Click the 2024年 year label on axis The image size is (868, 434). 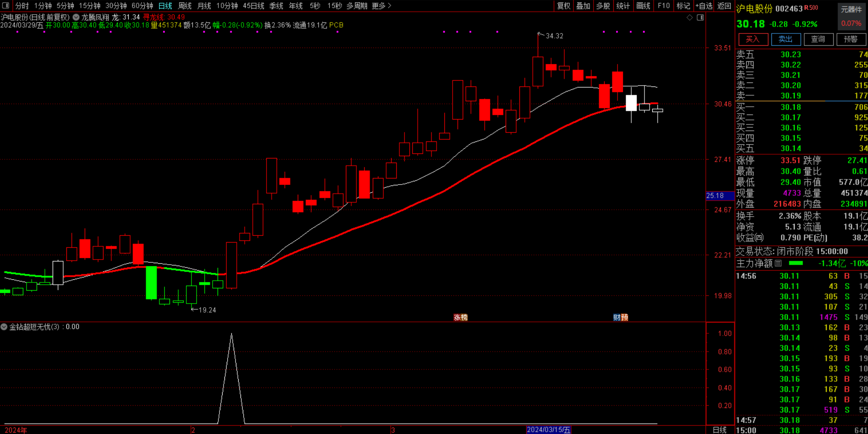click(x=16, y=430)
